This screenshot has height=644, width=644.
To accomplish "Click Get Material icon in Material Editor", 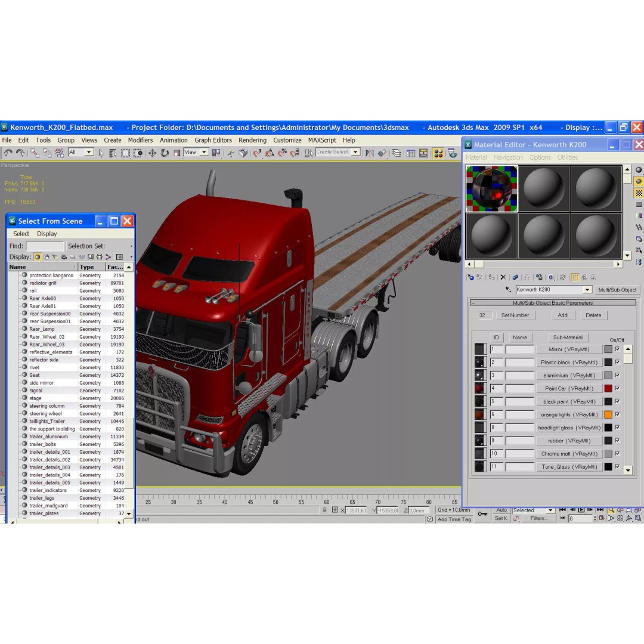I will pyautogui.click(x=470, y=278).
